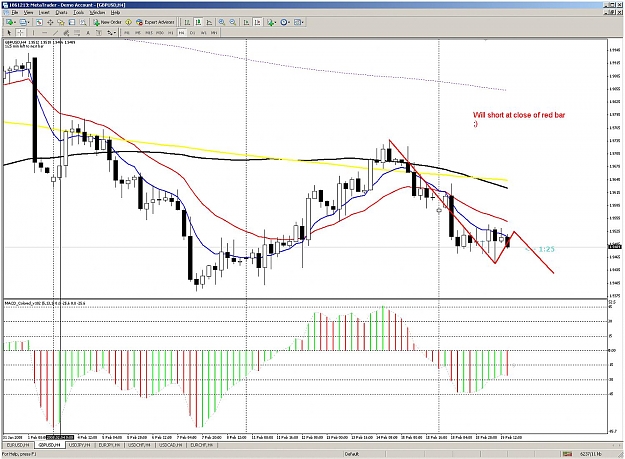Select the Fibonacci Retracement tool
The height and width of the screenshot is (459, 625).
77,33
